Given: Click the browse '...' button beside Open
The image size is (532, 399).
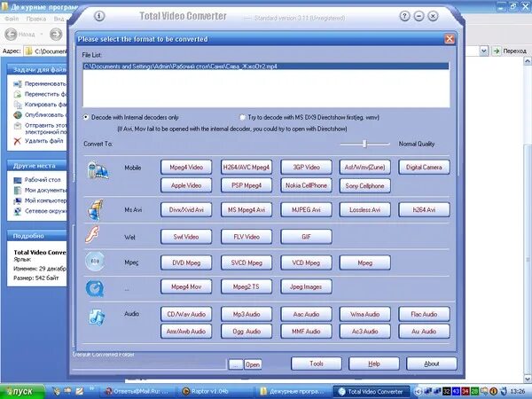Looking at the screenshot, I should tap(236, 364).
